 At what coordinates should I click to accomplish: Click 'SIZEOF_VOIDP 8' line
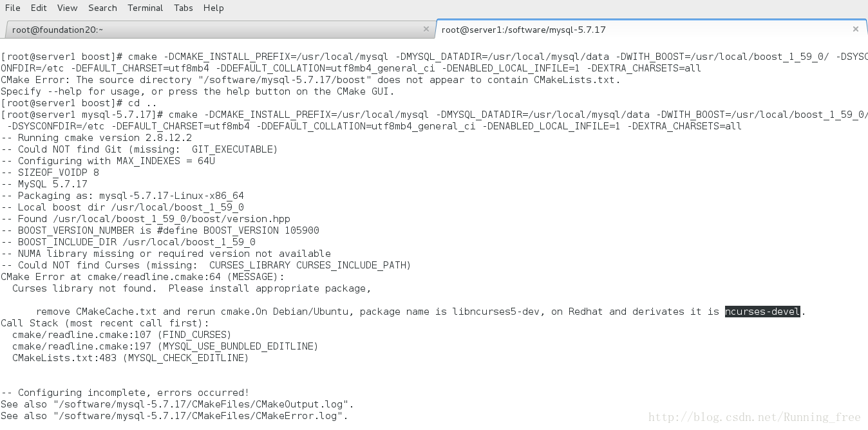point(50,173)
